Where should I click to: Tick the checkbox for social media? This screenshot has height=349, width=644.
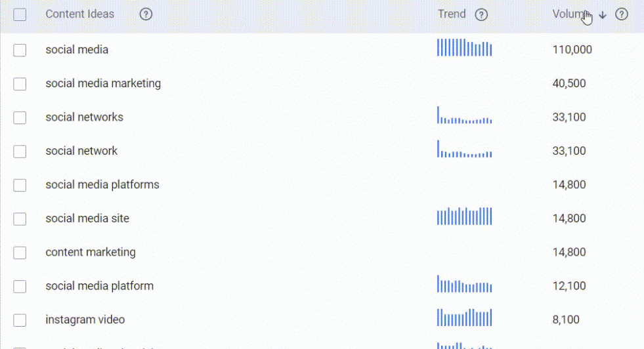(x=20, y=50)
